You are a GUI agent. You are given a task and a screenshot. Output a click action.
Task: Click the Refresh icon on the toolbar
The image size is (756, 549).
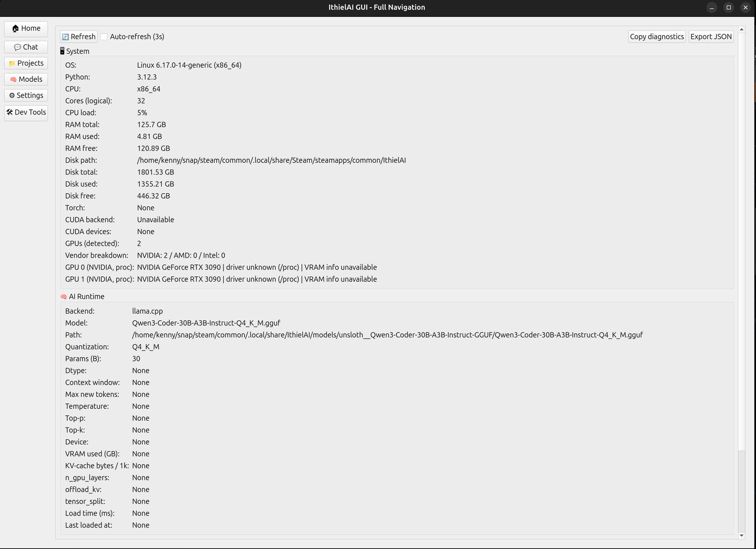click(x=65, y=36)
